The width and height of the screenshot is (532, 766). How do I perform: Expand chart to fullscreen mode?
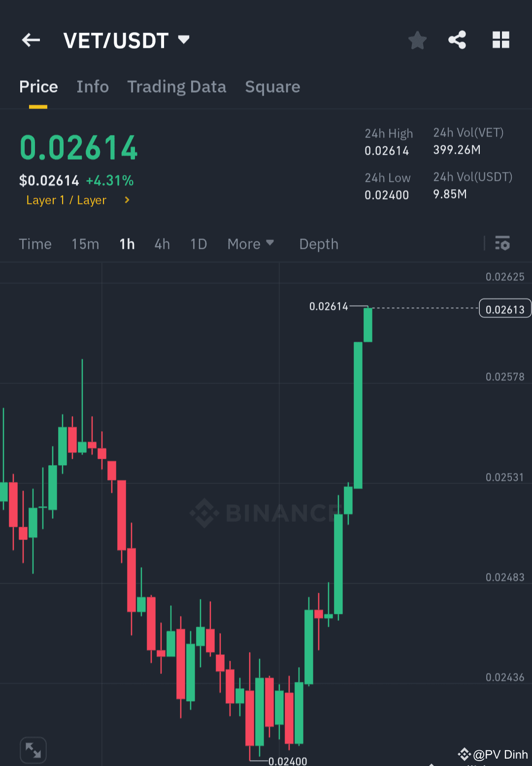[33, 749]
